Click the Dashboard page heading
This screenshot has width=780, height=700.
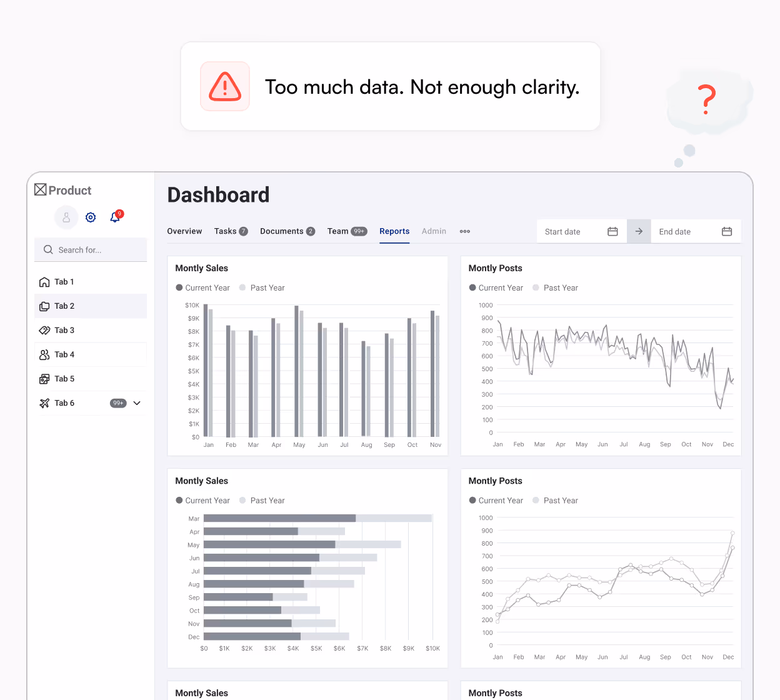[218, 195]
